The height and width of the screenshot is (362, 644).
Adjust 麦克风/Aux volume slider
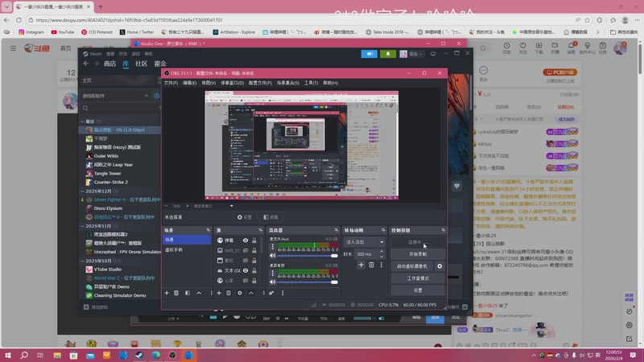click(x=308, y=256)
